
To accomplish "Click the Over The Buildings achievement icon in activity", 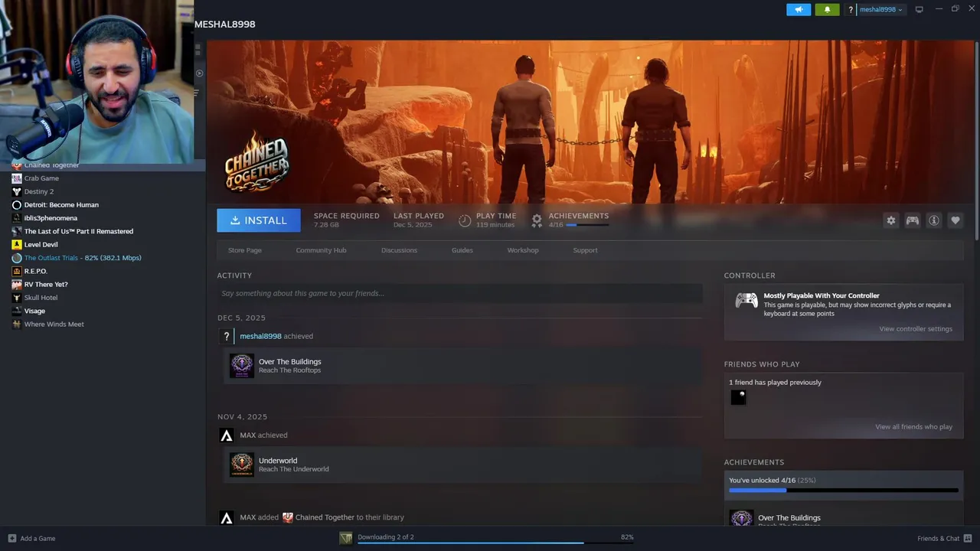I will (x=242, y=366).
